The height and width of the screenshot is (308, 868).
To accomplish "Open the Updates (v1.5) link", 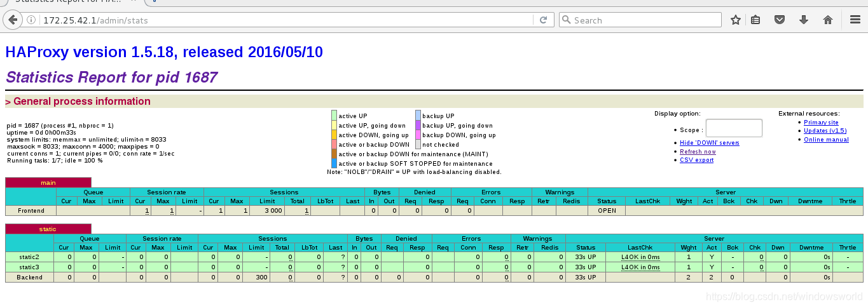I will pos(825,131).
